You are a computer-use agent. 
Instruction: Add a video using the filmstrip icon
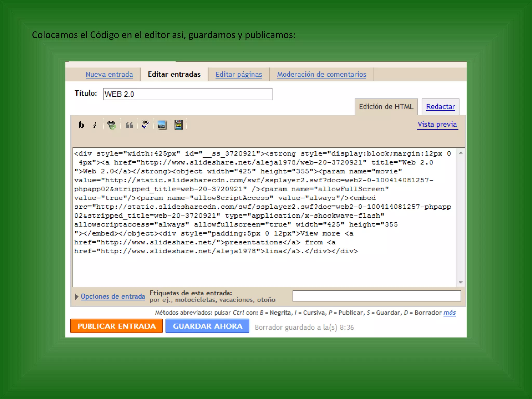point(178,125)
